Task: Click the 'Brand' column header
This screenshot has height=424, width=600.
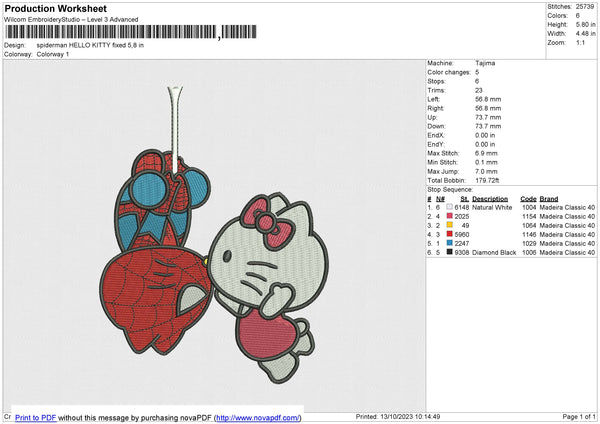Action: coord(549,199)
